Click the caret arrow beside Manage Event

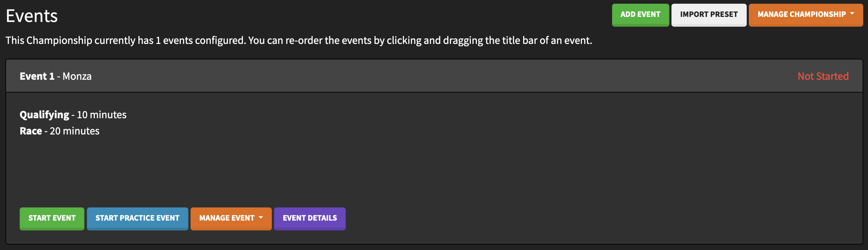click(261, 218)
